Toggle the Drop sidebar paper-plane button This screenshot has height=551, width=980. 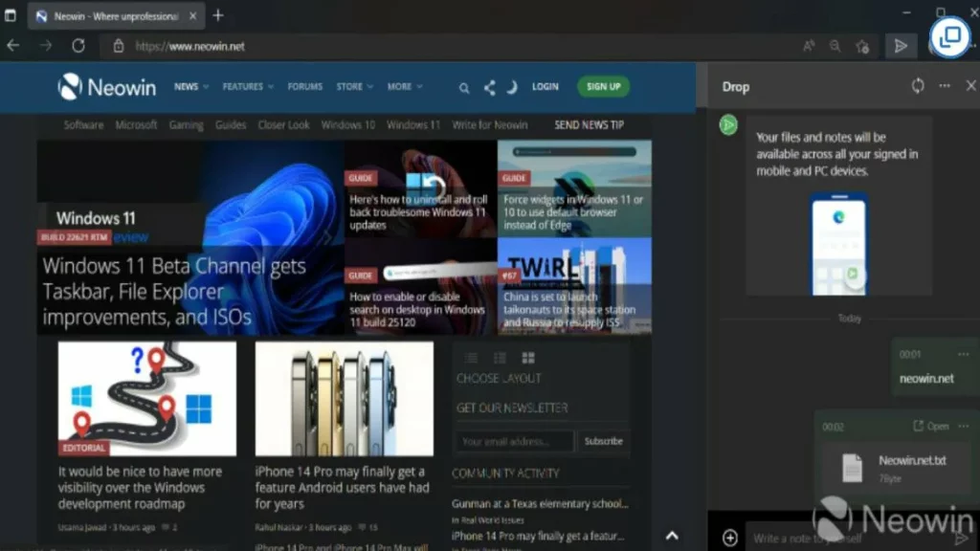click(x=901, y=46)
